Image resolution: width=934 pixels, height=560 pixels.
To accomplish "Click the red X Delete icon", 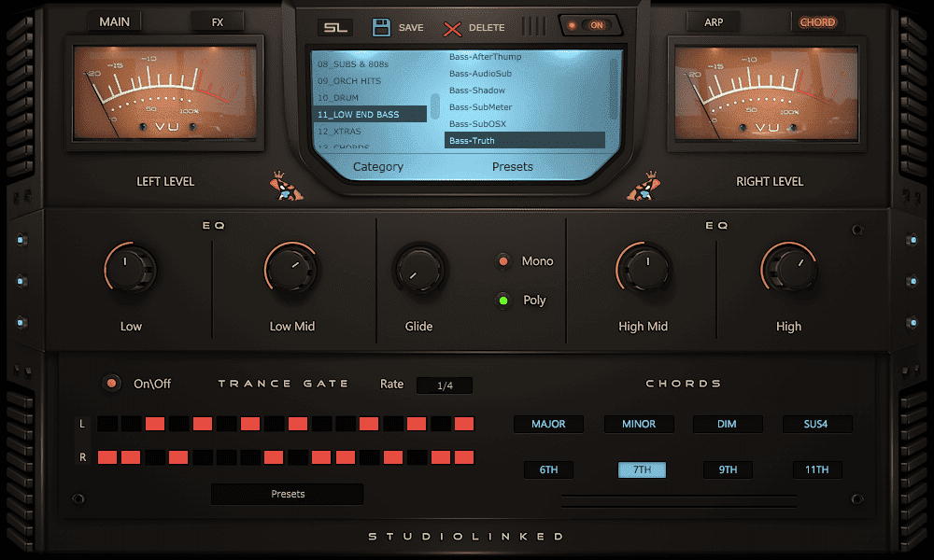I will pyautogui.click(x=452, y=28).
